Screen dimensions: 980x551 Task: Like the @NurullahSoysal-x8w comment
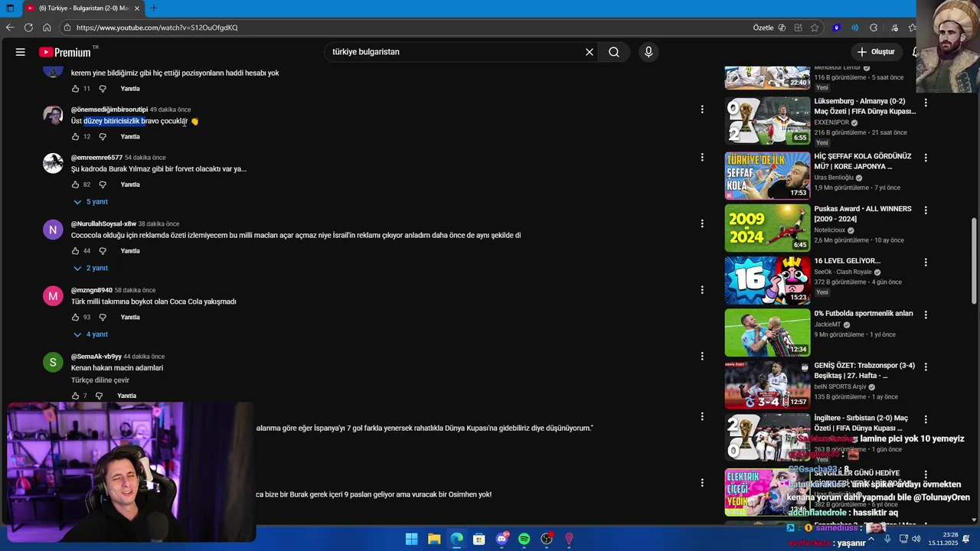pyautogui.click(x=75, y=251)
